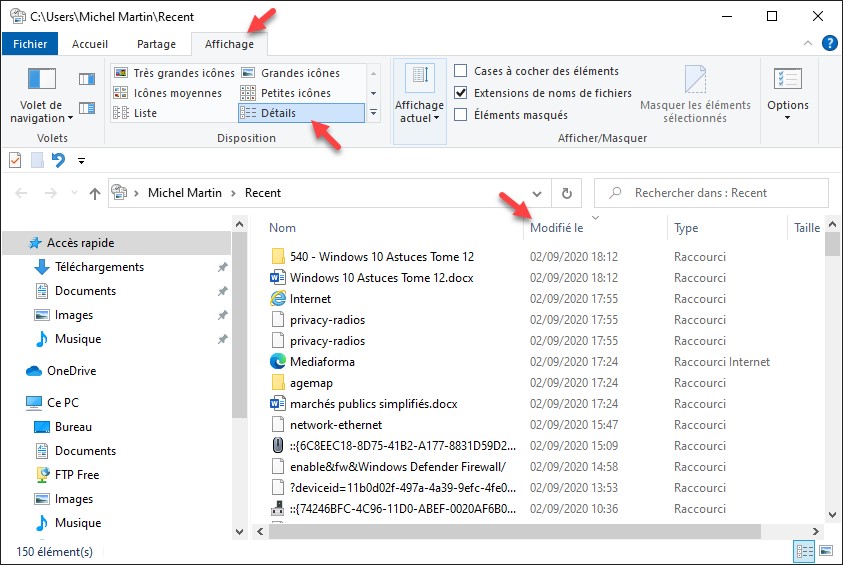Image resolution: width=843 pixels, height=565 pixels.
Task: Sort by the Modifié le column header
Action: pos(556,228)
